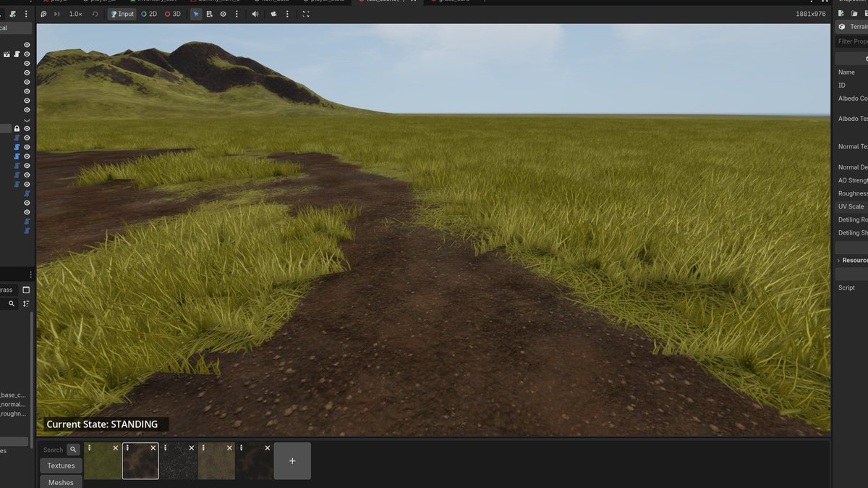Click the icon left of the scene dock three-dot menu
Viewport: 868px width, 488px height.
tap(12, 14)
